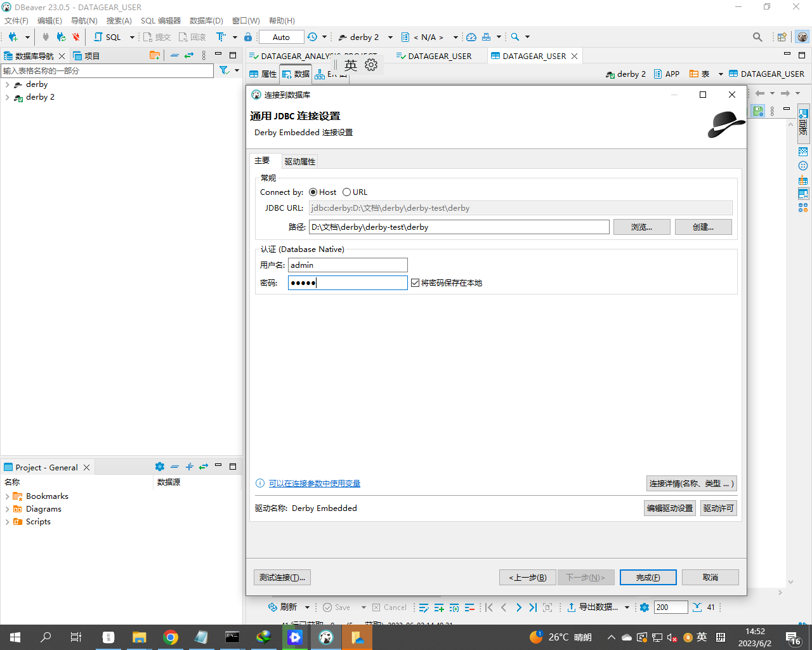Toggle save password locally checkbox

pyautogui.click(x=415, y=282)
